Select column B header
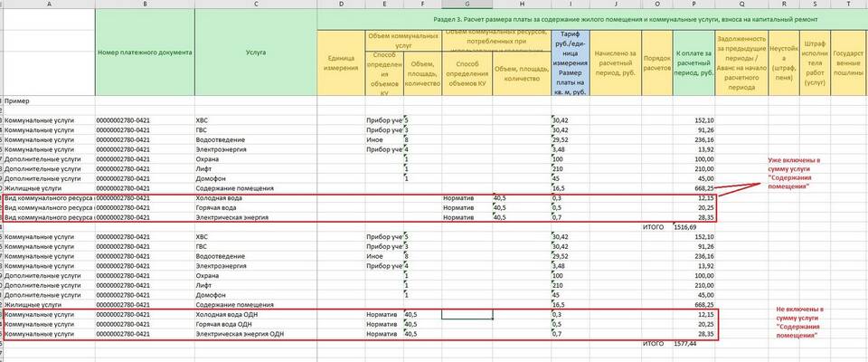This screenshot has height=362, width=868. tap(145, 5)
